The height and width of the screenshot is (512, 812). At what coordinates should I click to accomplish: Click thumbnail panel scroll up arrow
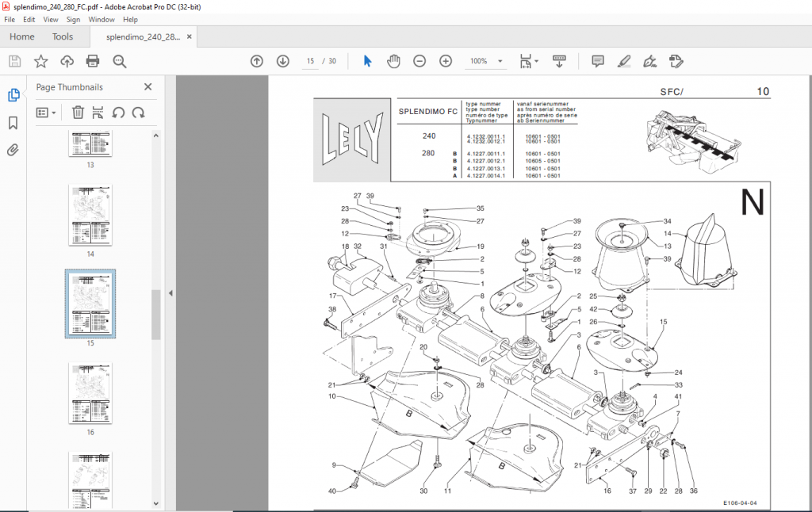(x=156, y=135)
